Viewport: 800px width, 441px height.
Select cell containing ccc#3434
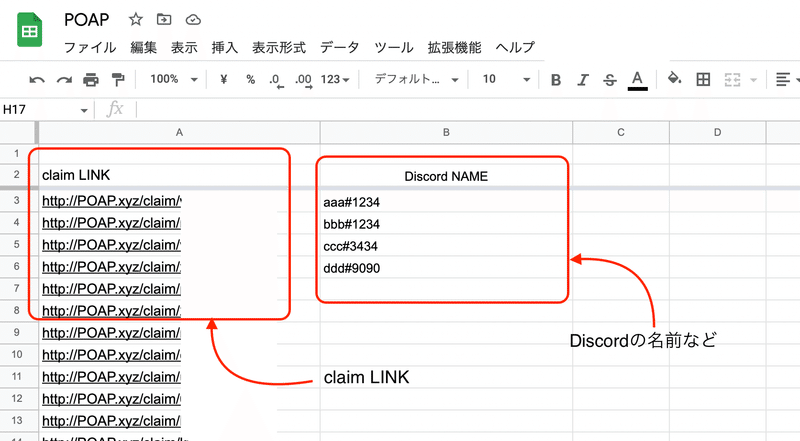click(446, 246)
